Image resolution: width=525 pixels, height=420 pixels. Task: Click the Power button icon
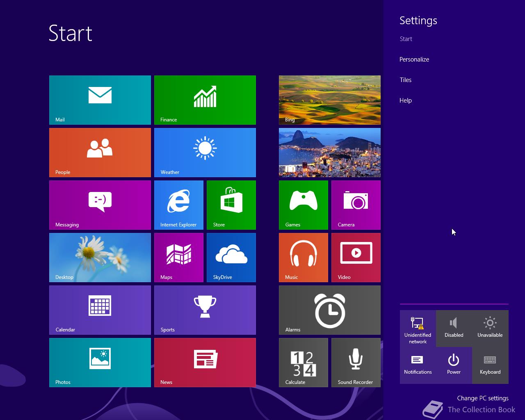pyautogui.click(x=454, y=365)
